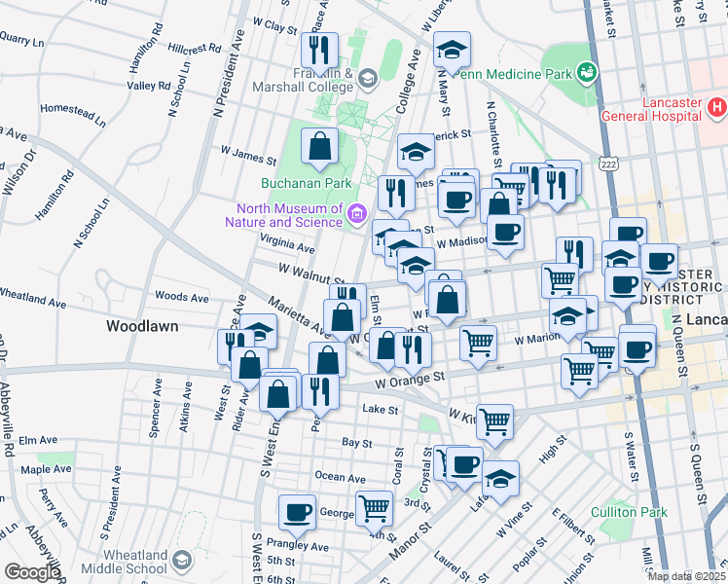728x584 pixels.
Task: Click shopping cart marker left of W Marion label
Action: (x=478, y=343)
